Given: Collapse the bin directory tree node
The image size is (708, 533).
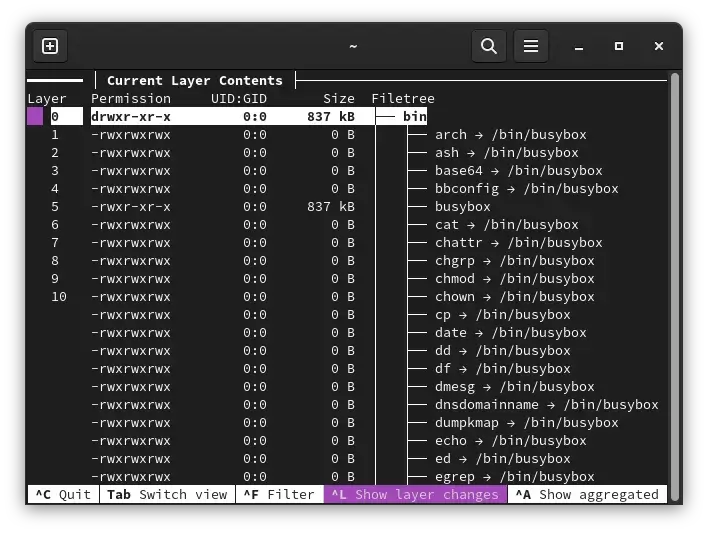Looking at the screenshot, I should point(414,117).
